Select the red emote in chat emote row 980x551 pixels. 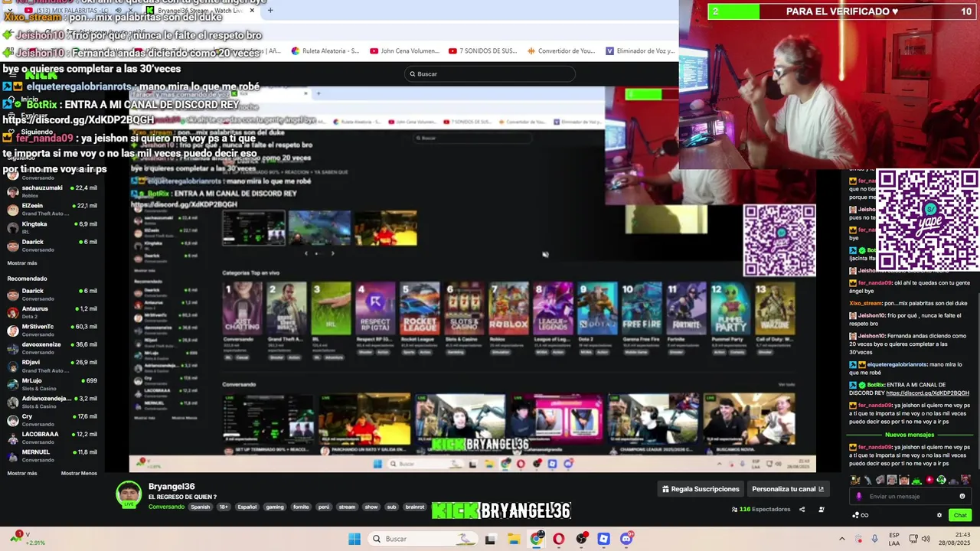tap(929, 480)
